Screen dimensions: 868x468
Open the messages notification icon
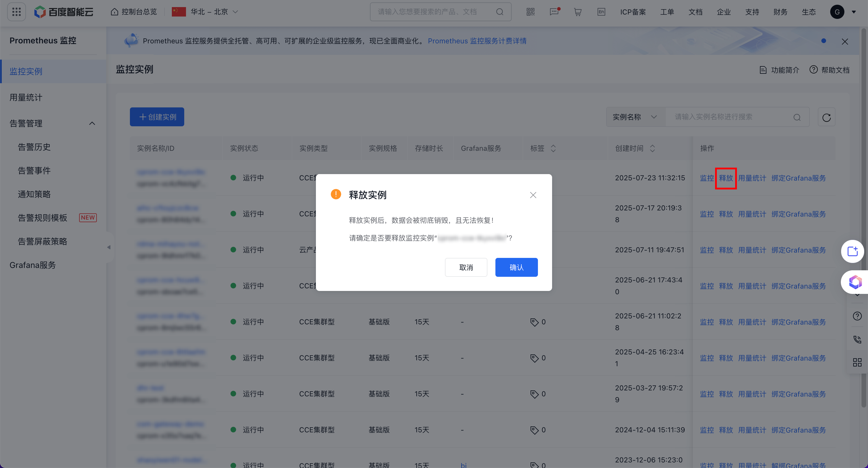click(x=554, y=12)
